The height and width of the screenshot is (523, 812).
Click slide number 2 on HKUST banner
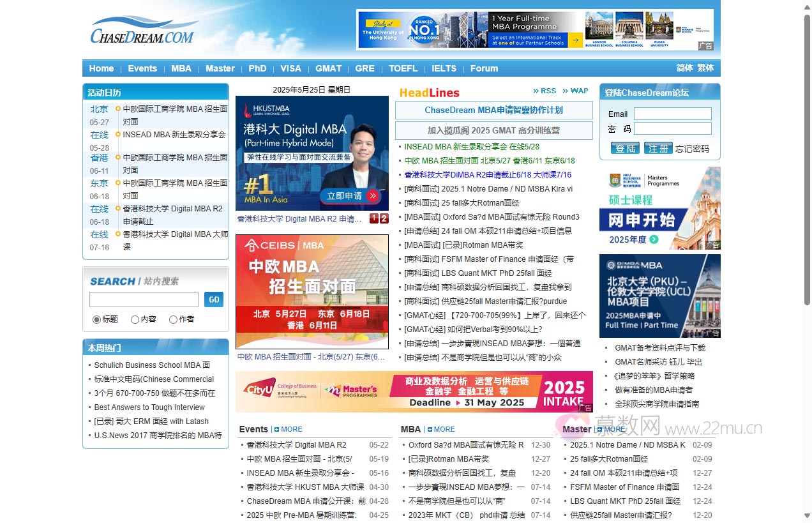click(x=384, y=219)
